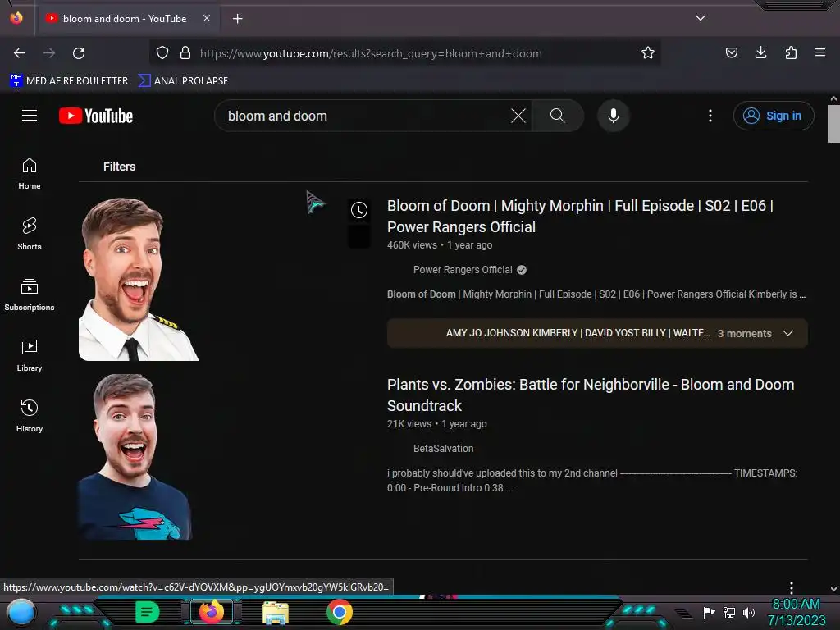The image size is (840, 630).
Task: Click the Start orb in the taskbar
Action: [21, 612]
